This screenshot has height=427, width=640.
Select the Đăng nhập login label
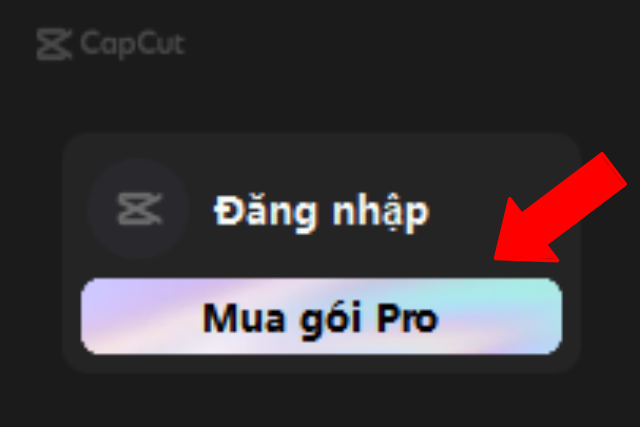322,212
